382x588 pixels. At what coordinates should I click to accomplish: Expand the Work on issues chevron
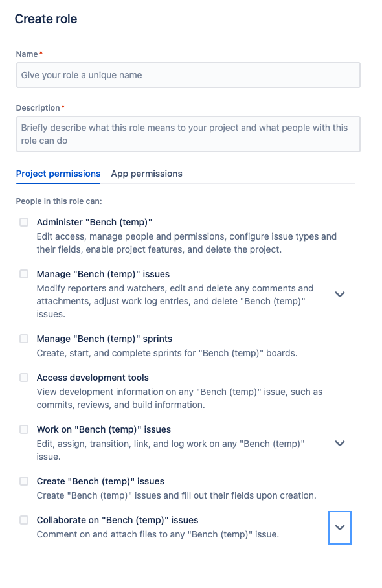point(340,443)
